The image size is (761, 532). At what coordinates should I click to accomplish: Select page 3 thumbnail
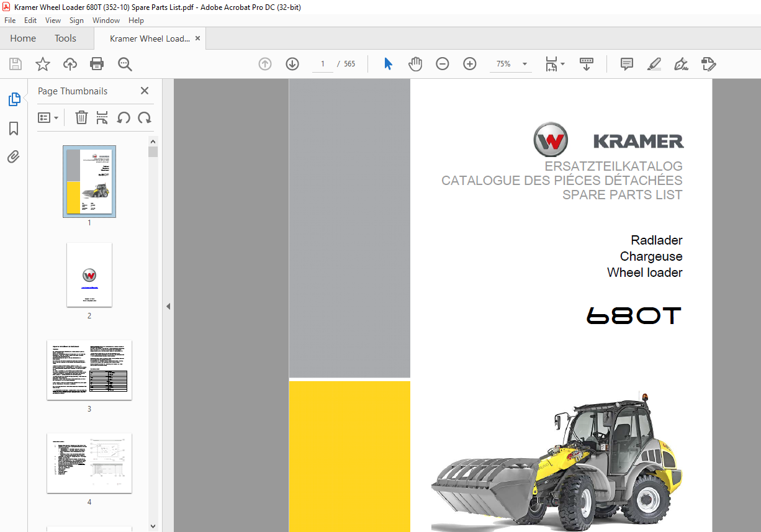coord(89,370)
